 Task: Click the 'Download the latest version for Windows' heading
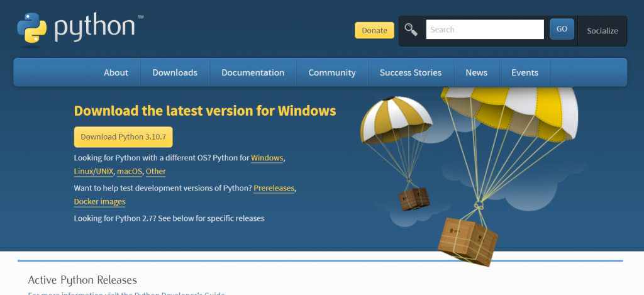point(205,111)
